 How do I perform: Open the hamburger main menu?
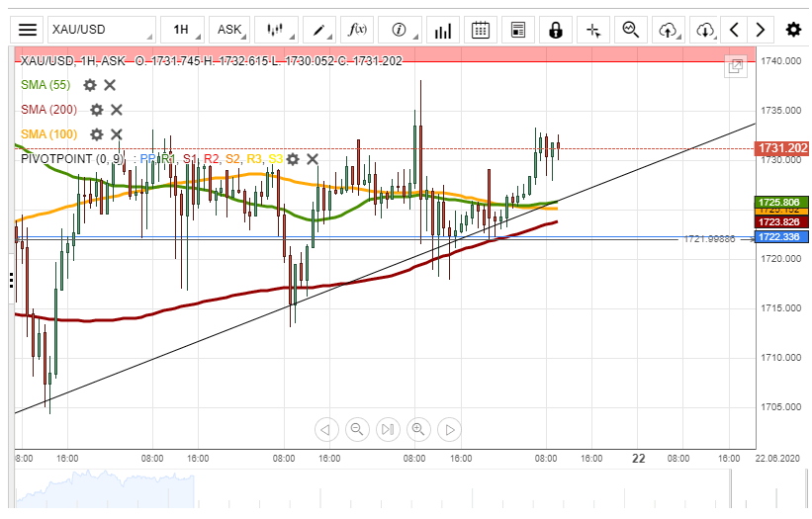pos(28,30)
